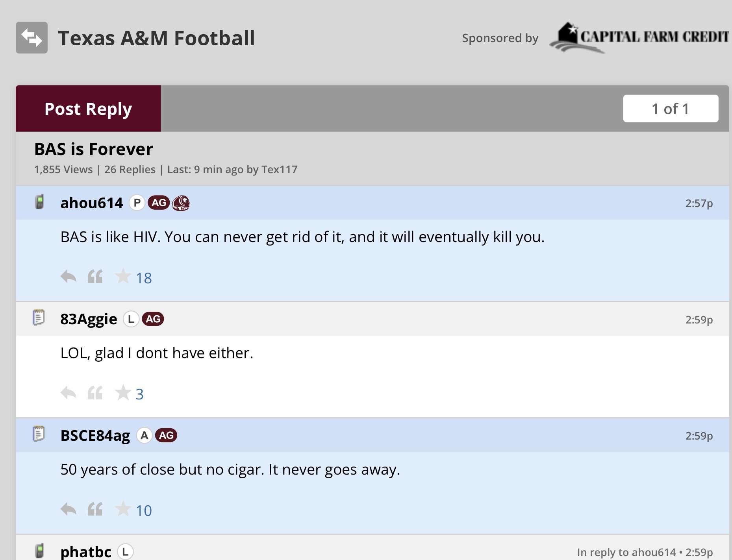Quote 83Aggie's LOL post
Viewport: 732px width, 560px height.
[95, 393]
